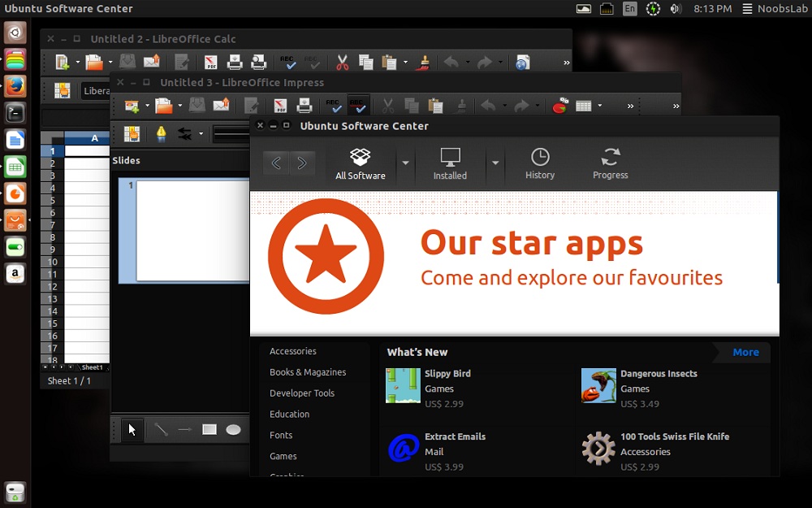Open Terminal from the launcher

tap(15, 113)
